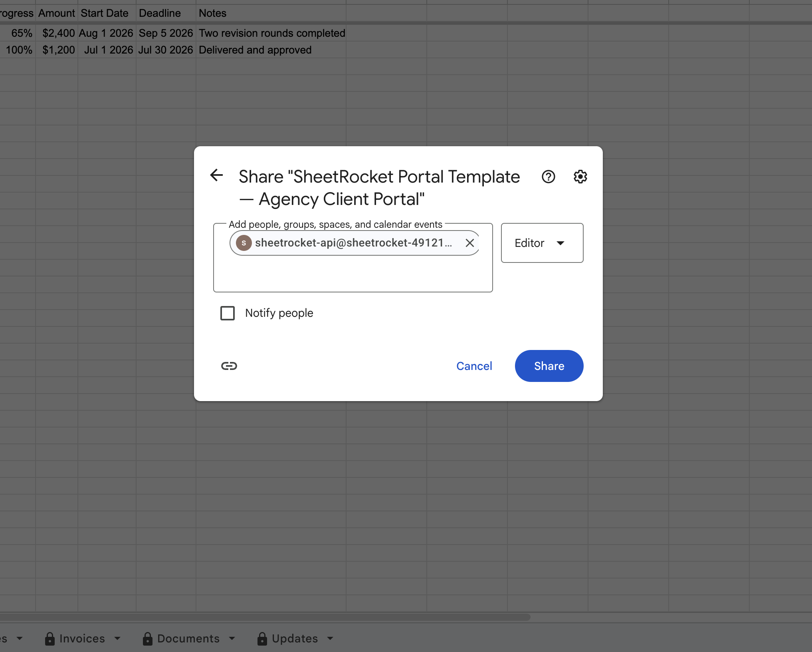Remove the sheetrocket-api email chip

coord(469,243)
